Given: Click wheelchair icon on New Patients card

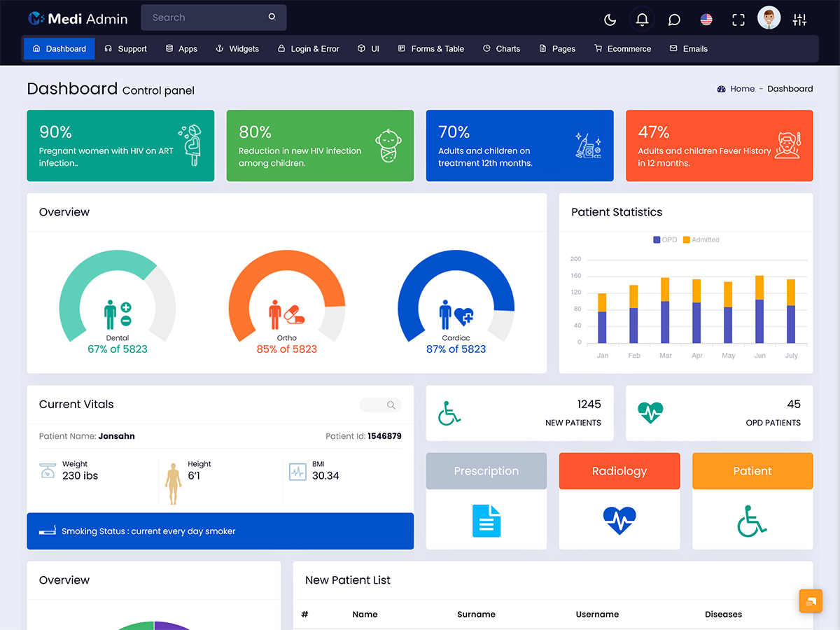Looking at the screenshot, I should tap(449, 413).
